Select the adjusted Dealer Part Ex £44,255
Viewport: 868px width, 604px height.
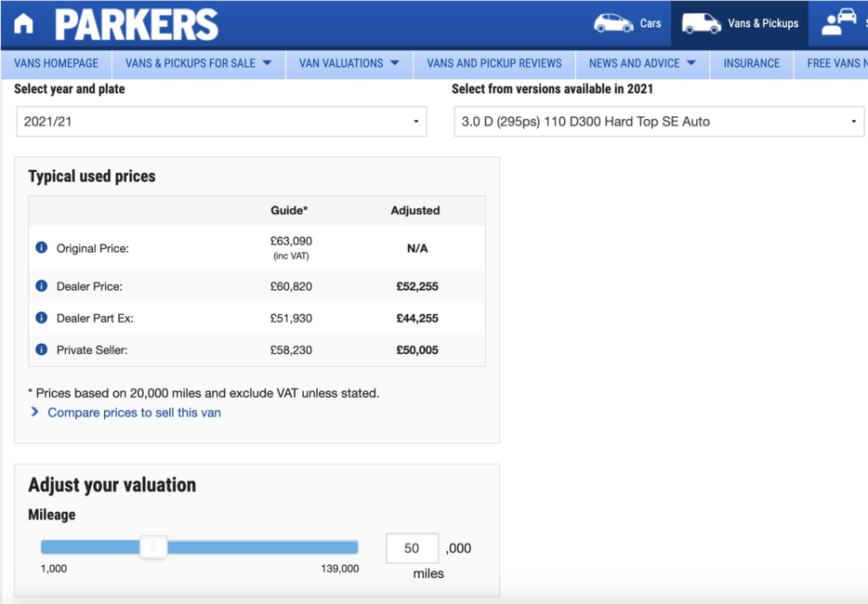(417, 319)
